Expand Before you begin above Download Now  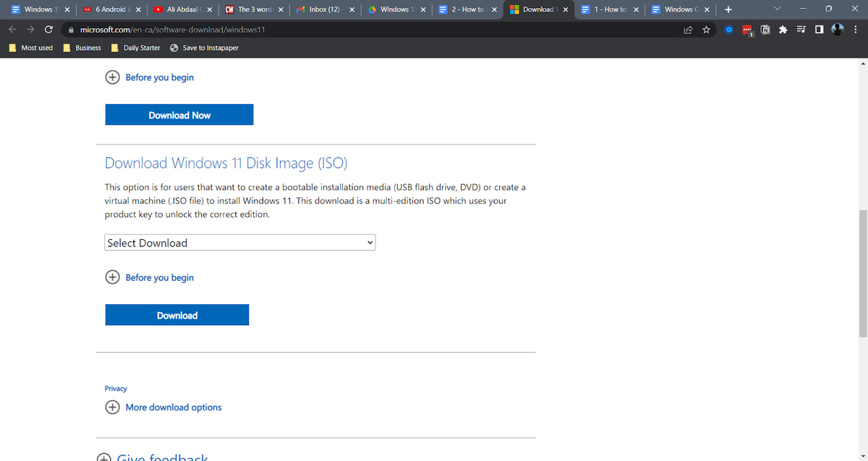pyautogui.click(x=150, y=77)
